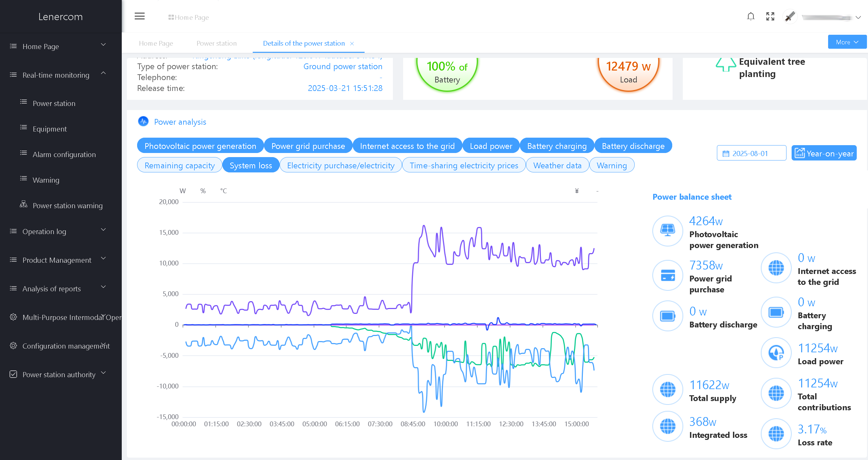868x460 pixels.
Task: Toggle the Remaining capacity series
Action: (179, 165)
